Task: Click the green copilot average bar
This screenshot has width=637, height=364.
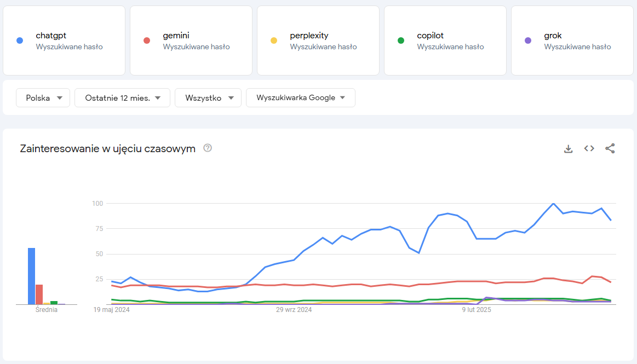Action: (x=54, y=303)
